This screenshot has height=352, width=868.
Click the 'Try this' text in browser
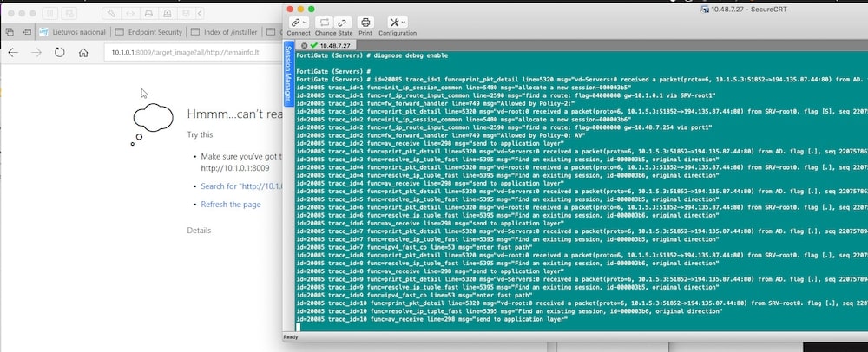pos(200,135)
